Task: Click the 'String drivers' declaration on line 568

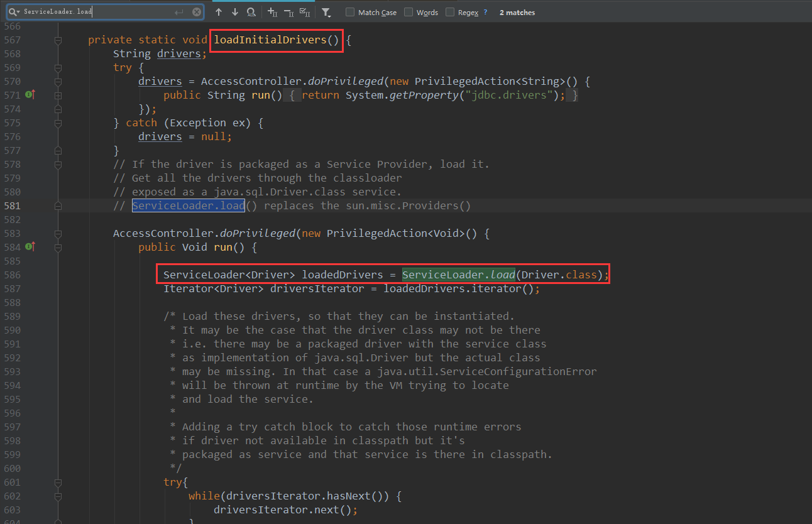Action: [x=157, y=53]
